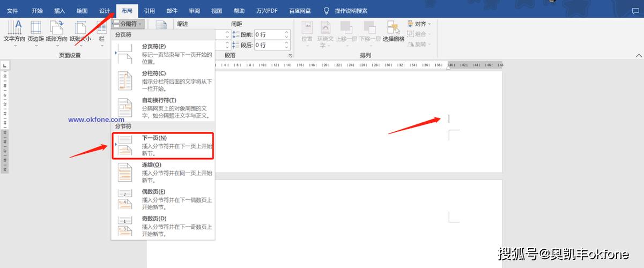Switch to the 插入 tab
The image size is (644, 268).
(x=60, y=11)
